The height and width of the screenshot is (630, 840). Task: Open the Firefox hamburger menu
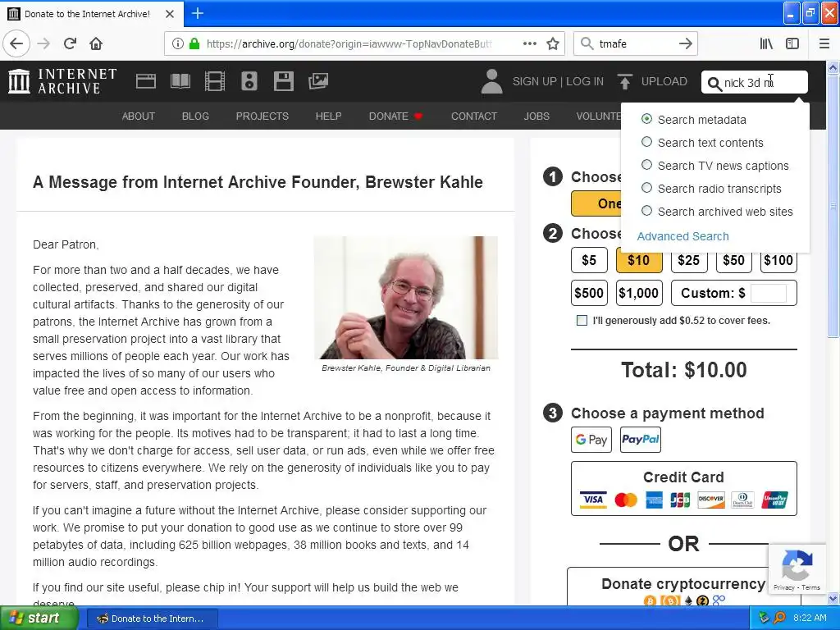[x=824, y=43]
